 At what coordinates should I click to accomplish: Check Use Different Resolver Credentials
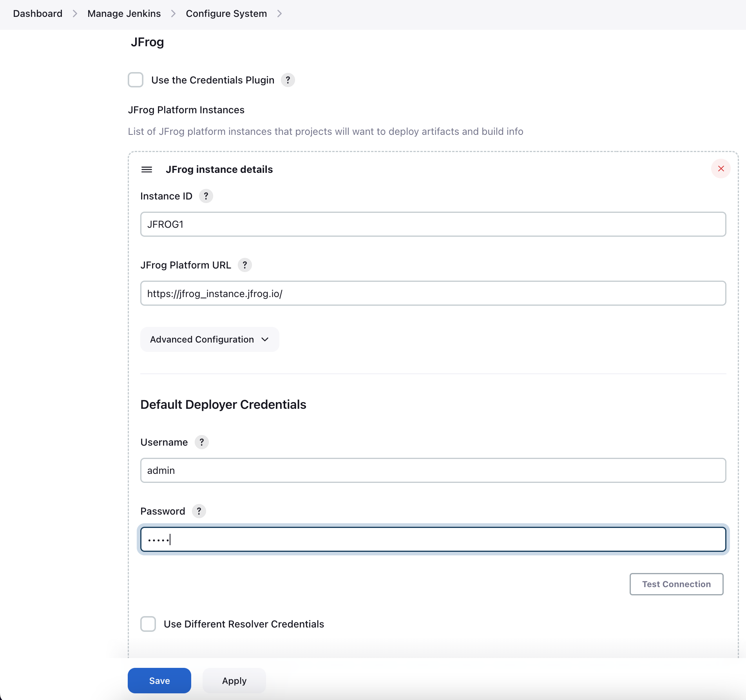[148, 624]
